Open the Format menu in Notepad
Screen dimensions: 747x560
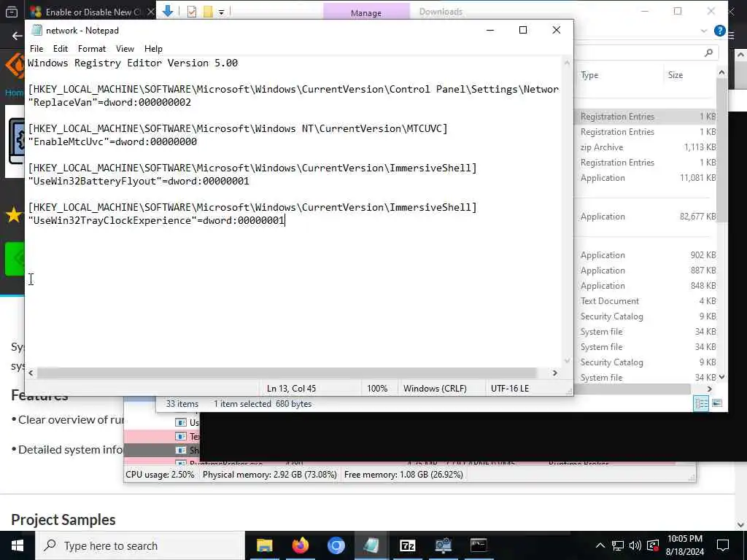point(91,49)
